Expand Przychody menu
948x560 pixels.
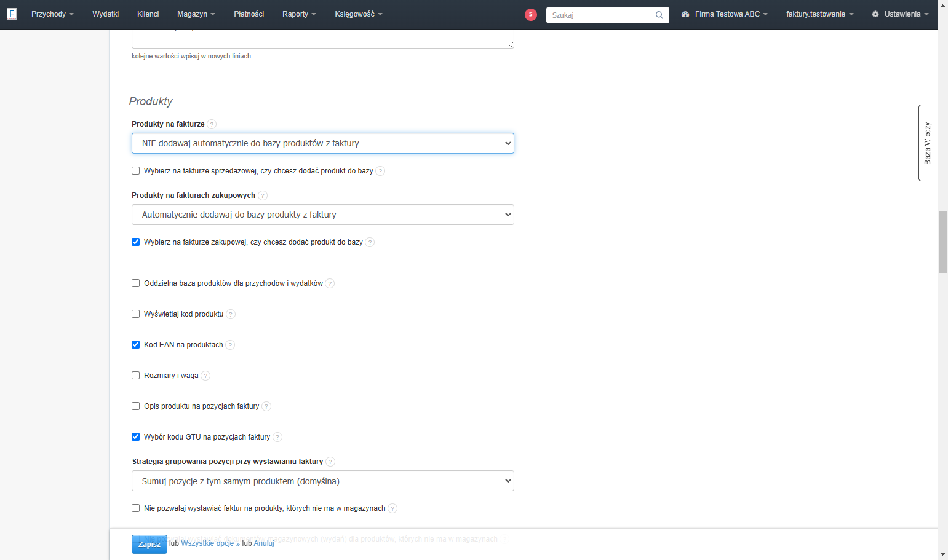(x=52, y=14)
